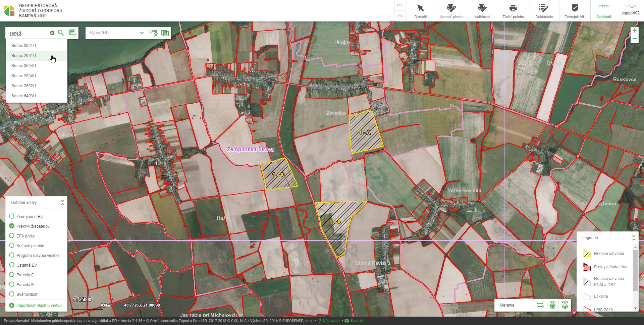
Task: Click the Prekryv žiadateľov legend swatch
Action: [587, 267]
